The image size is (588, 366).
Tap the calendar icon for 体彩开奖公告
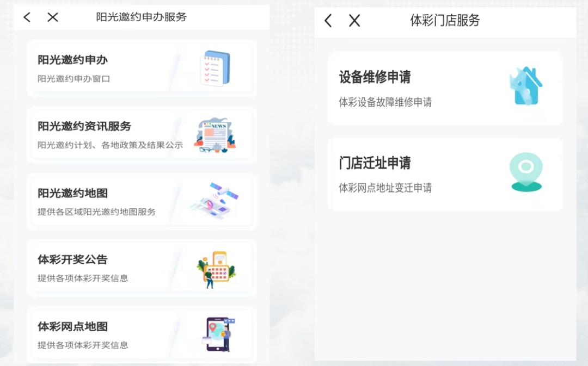pyautogui.click(x=216, y=269)
